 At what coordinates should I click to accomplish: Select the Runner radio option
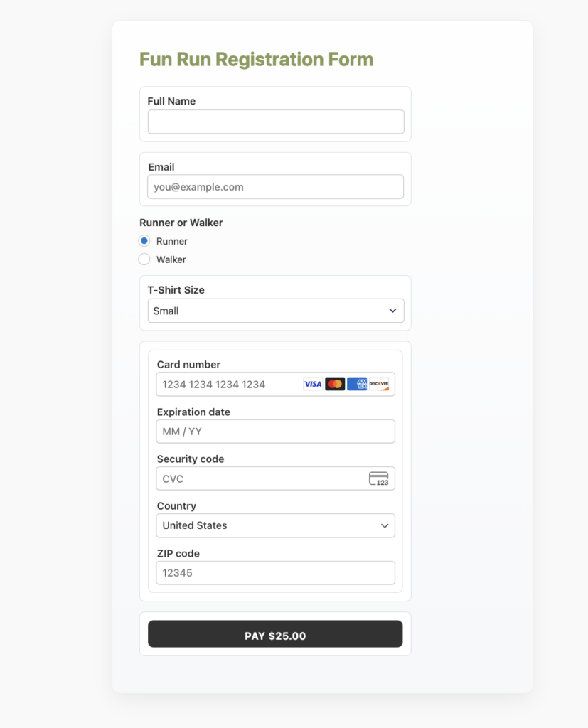pyautogui.click(x=144, y=241)
